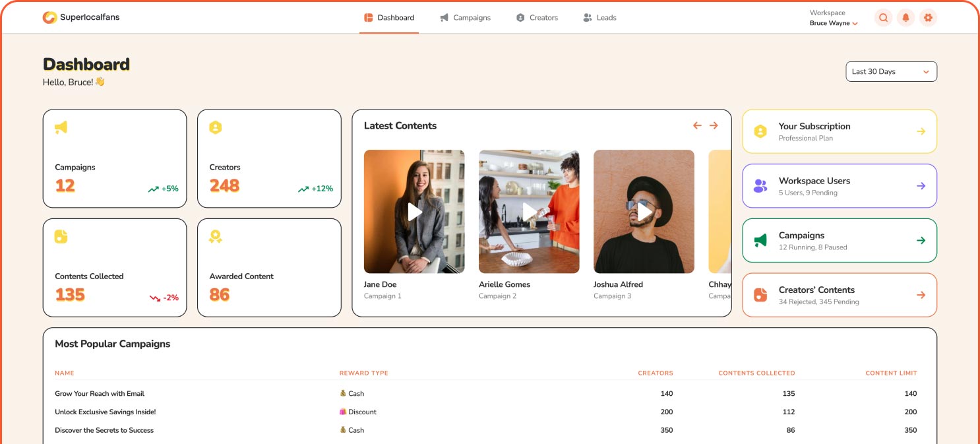Click the Superlocalfans logo
The height and width of the screenshot is (444, 980).
coord(81,18)
